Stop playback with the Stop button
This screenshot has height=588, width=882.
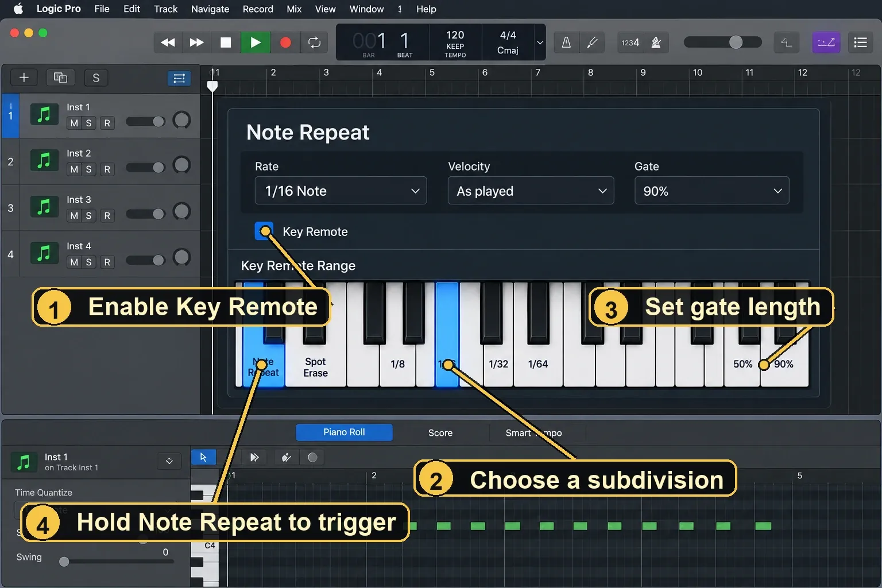[226, 42]
